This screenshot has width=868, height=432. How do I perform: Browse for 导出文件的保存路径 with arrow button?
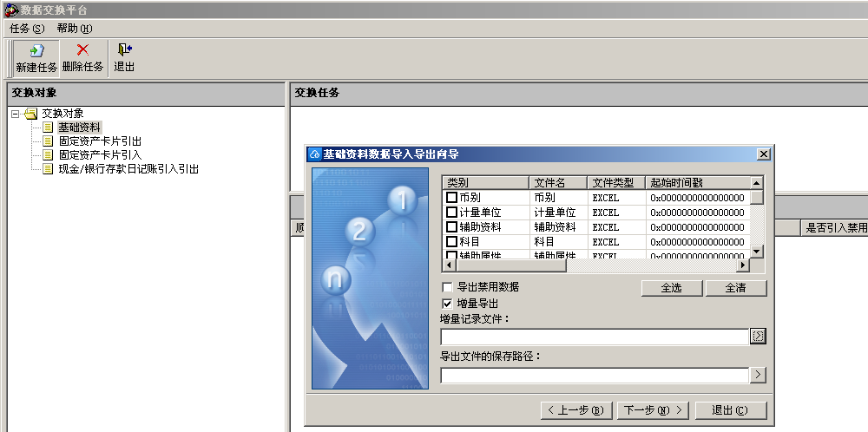pyautogui.click(x=758, y=375)
